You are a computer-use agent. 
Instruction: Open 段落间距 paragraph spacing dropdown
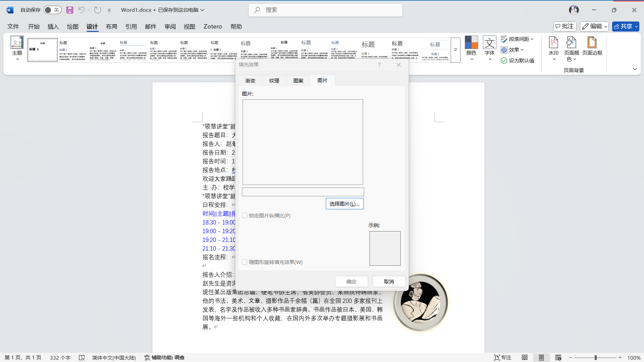517,39
